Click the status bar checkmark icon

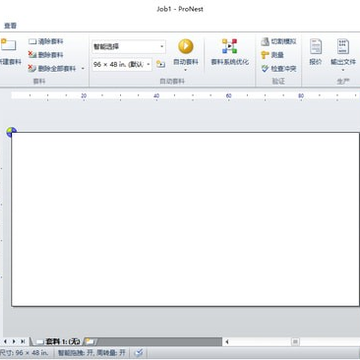click(139, 353)
